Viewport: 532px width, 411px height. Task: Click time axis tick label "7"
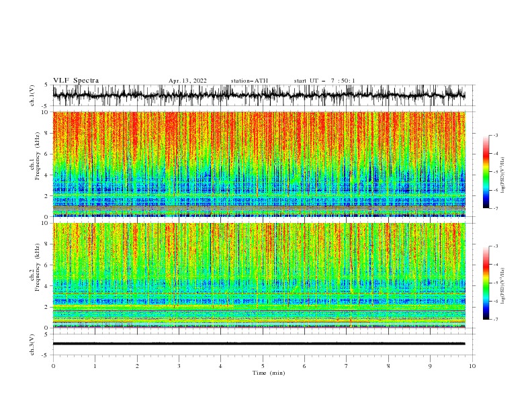tap(347, 366)
